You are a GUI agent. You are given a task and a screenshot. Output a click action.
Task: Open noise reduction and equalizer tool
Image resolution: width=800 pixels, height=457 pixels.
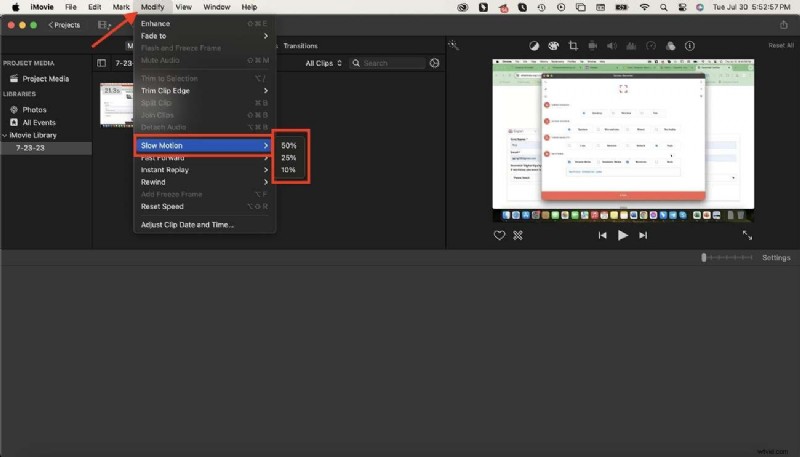(631, 46)
